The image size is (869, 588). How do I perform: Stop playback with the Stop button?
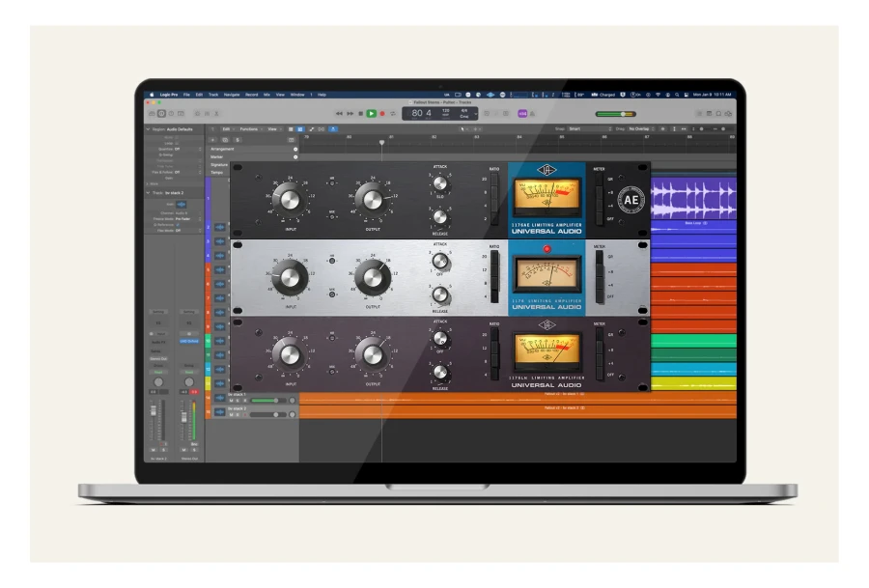pos(361,114)
